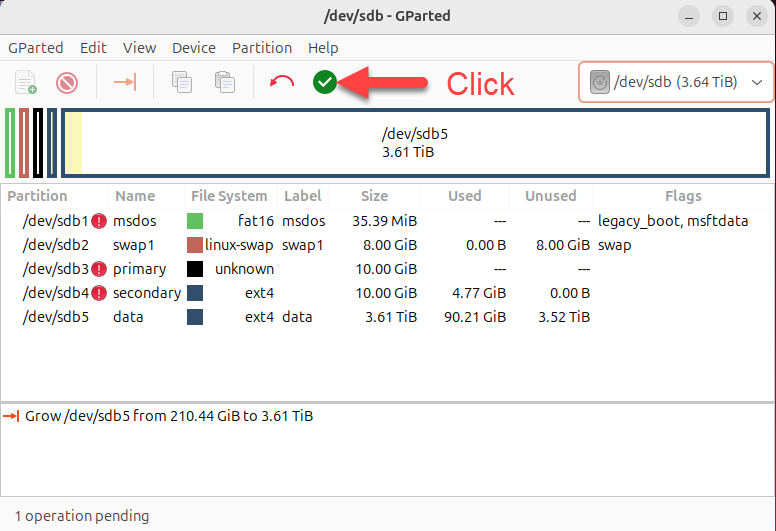Click the Copy partition icon
This screenshot has height=531, width=776.
pos(182,82)
